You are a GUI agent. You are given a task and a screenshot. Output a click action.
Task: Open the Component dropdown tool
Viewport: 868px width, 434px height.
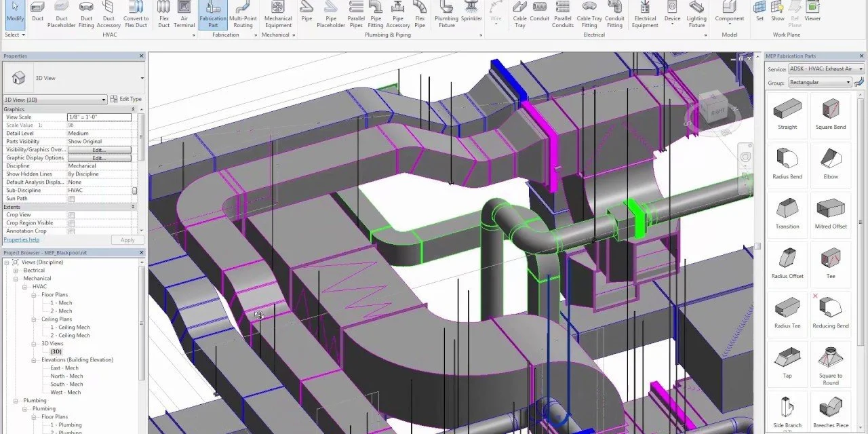[729, 14]
